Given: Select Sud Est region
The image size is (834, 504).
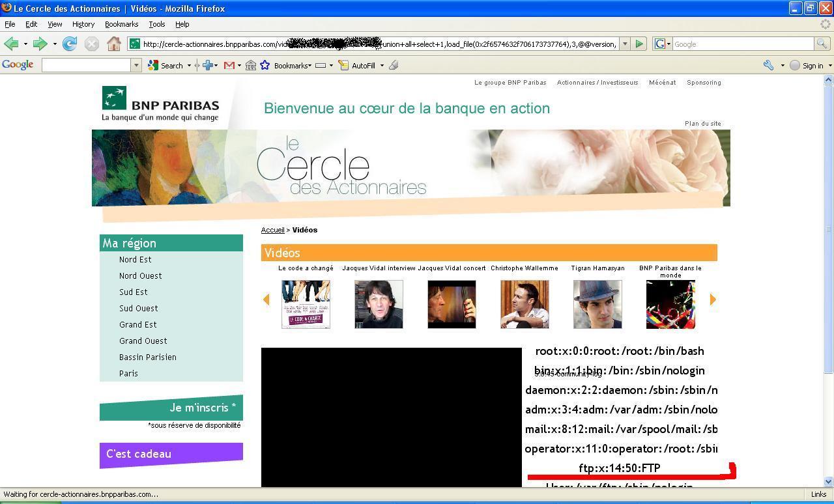Looking at the screenshot, I should tap(134, 292).
